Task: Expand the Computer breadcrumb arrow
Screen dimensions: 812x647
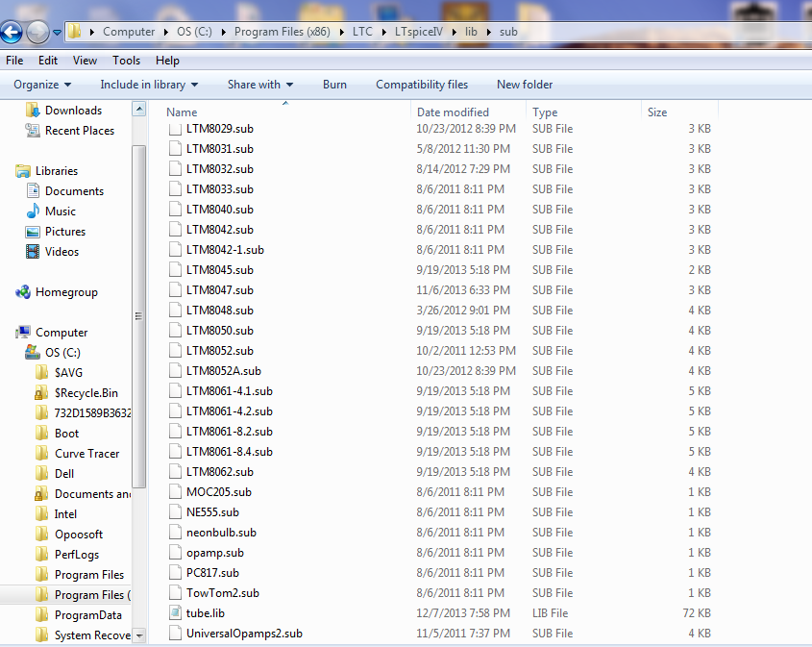Action: tap(165, 32)
